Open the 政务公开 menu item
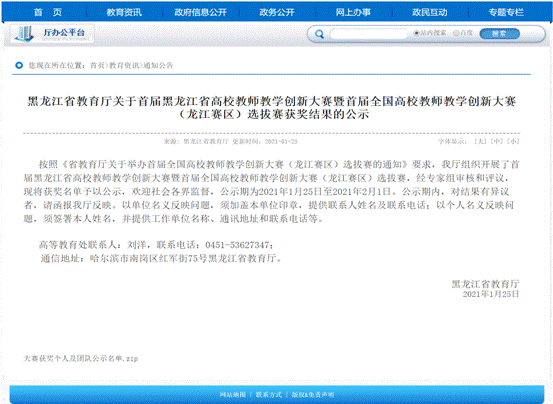This screenshot has height=404, width=553. point(277,12)
